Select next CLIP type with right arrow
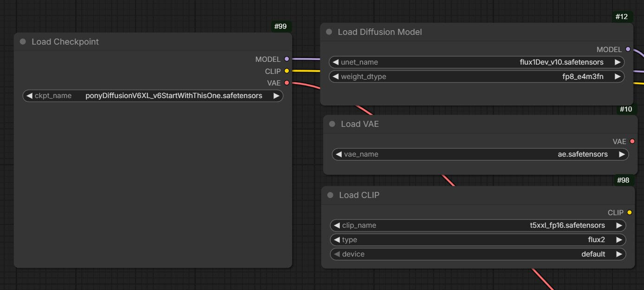644x290 pixels. click(x=619, y=240)
